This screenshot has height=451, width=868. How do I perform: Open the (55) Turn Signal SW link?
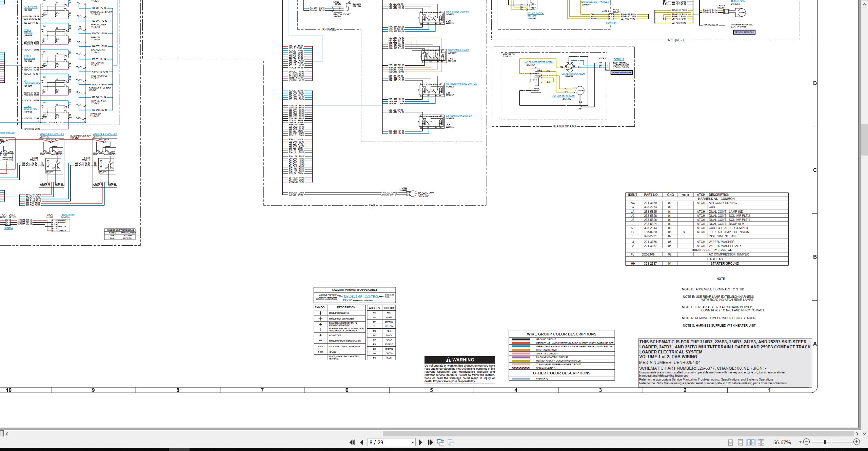[458, 50]
